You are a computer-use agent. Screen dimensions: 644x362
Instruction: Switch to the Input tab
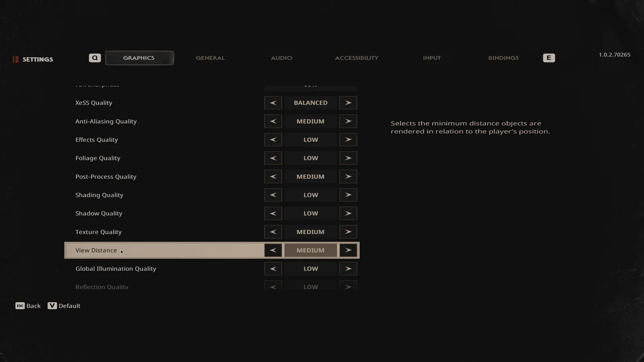[x=432, y=58]
